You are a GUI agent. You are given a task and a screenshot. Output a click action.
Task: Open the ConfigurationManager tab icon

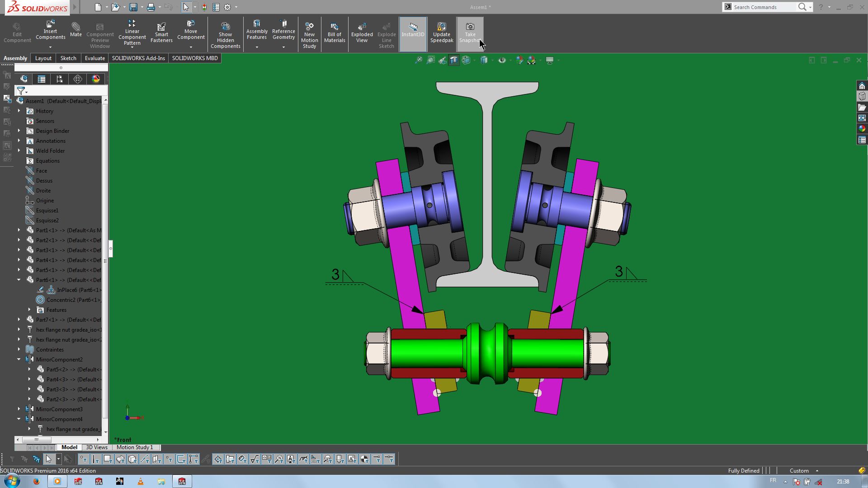60,79
